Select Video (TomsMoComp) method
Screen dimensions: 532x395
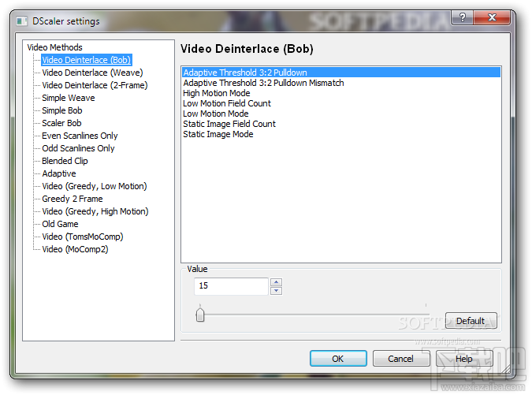point(83,237)
